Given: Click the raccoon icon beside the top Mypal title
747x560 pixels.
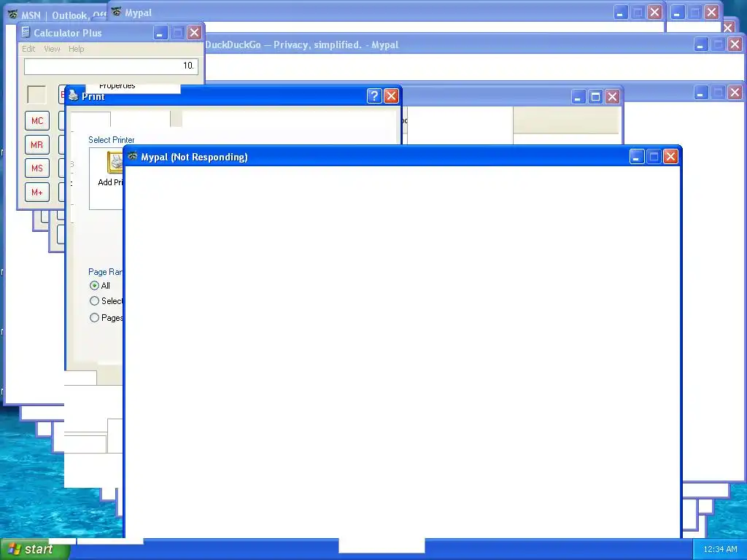Looking at the screenshot, I should (x=116, y=12).
